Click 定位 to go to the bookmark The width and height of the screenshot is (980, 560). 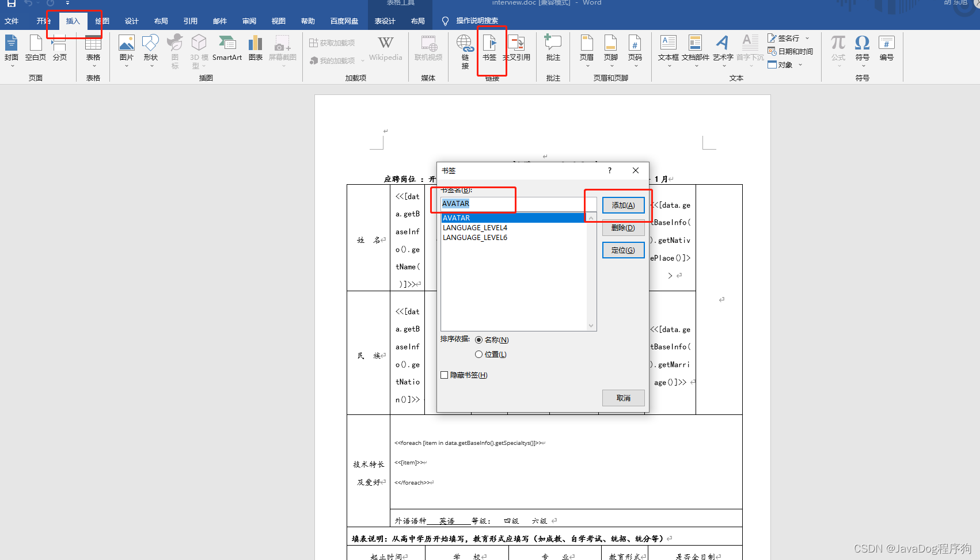(x=623, y=250)
